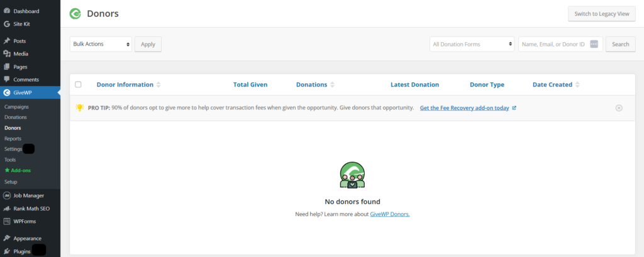Open Reports submenu item
644x257 pixels.
tap(13, 138)
